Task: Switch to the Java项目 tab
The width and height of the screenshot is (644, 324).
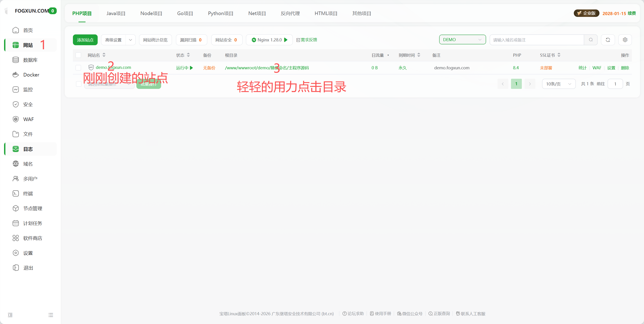Action: [x=116, y=13]
